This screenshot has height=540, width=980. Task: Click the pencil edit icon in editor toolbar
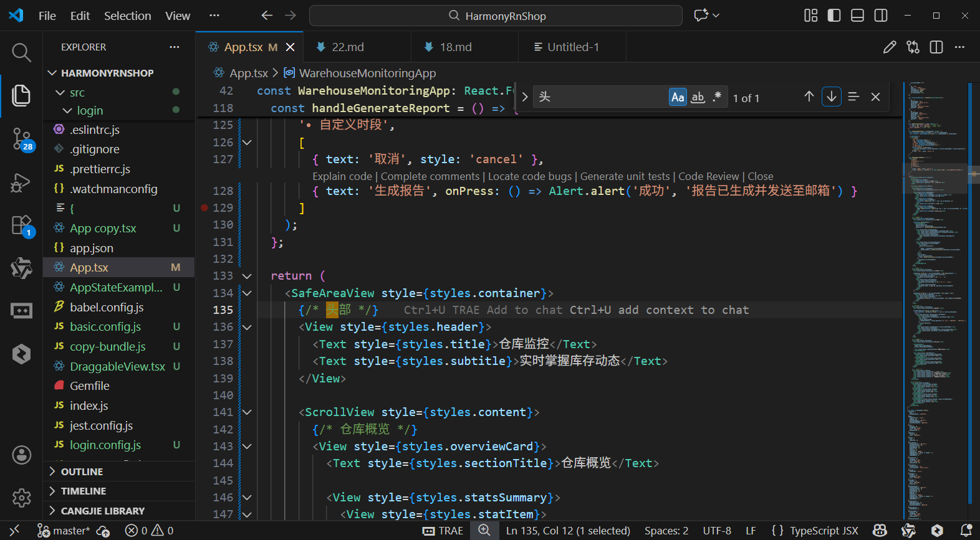[x=890, y=47]
